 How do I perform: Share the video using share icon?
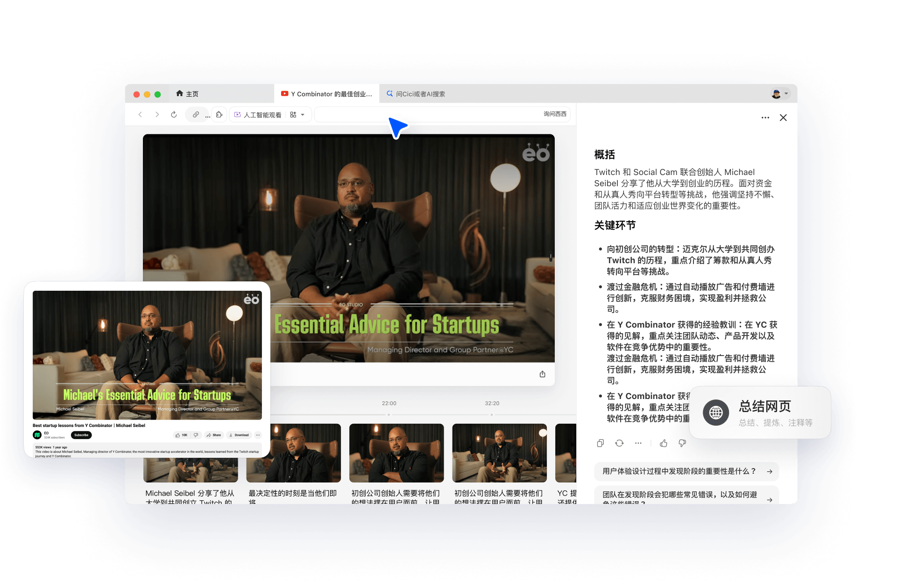coord(542,374)
